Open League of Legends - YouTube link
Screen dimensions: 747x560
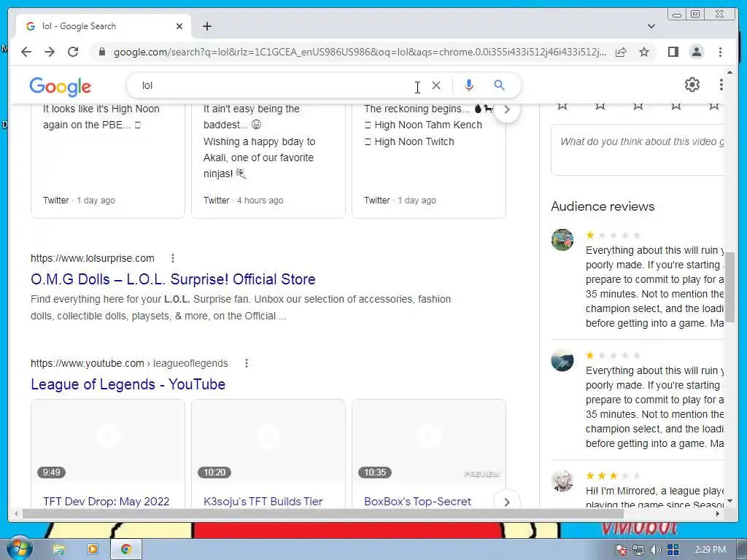(x=128, y=384)
